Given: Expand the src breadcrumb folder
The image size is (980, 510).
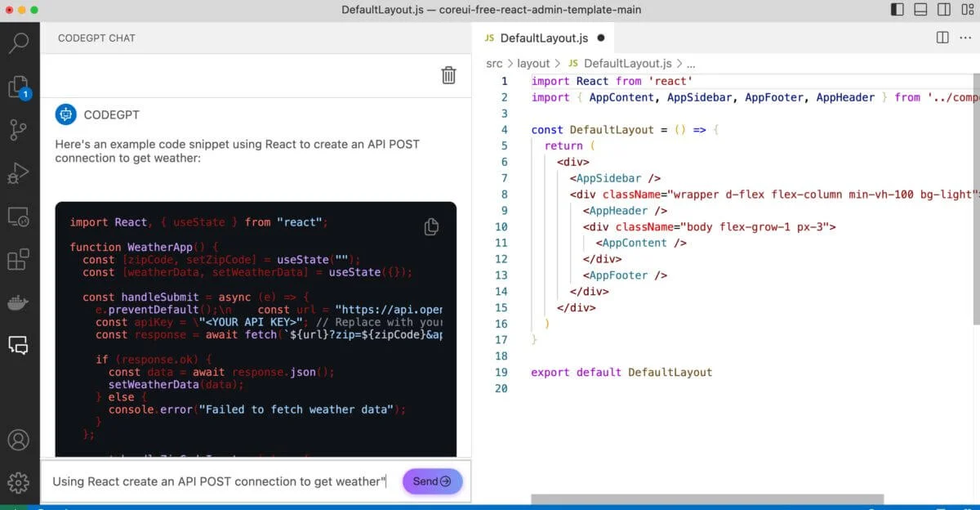Looking at the screenshot, I should point(494,63).
